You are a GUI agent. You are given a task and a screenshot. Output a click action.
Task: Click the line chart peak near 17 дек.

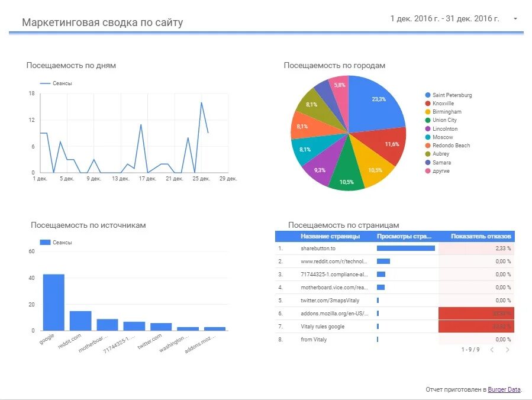[x=141, y=124]
